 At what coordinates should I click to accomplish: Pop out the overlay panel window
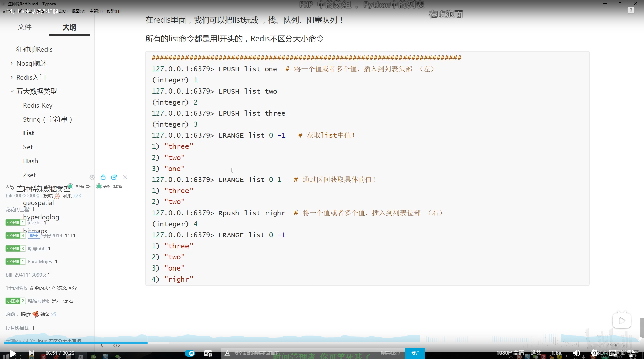pos(114,177)
